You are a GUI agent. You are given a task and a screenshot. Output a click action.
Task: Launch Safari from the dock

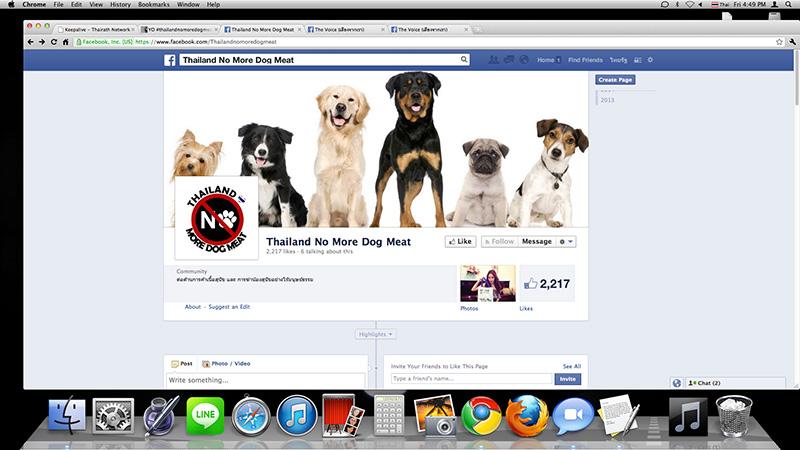pyautogui.click(x=251, y=417)
